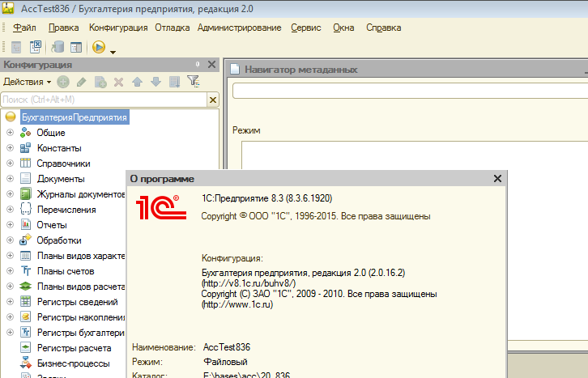The height and width of the screenshot is (378, 588).
Task: Click the Константы icon in tree
Action: pyautogui.click(x=25, y=148)
